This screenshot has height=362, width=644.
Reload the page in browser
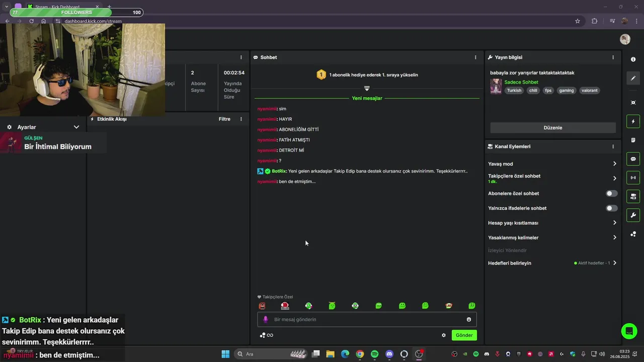tap(31, 21)
